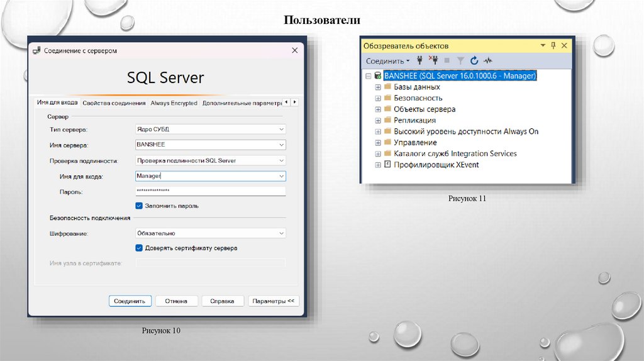Click the connect object explorer plug icon
Viewport: 644px width, 361px height.
(419, 61)
